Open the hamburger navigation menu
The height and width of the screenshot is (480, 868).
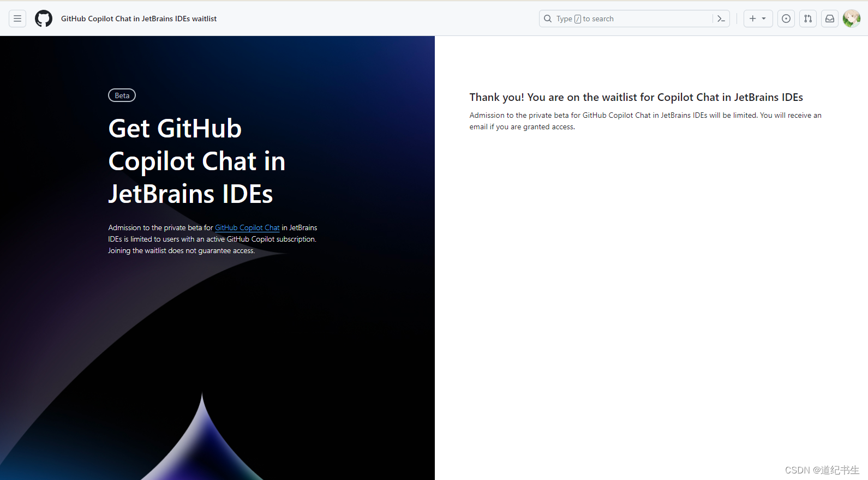pyautogui.click(x=17, y=19)
